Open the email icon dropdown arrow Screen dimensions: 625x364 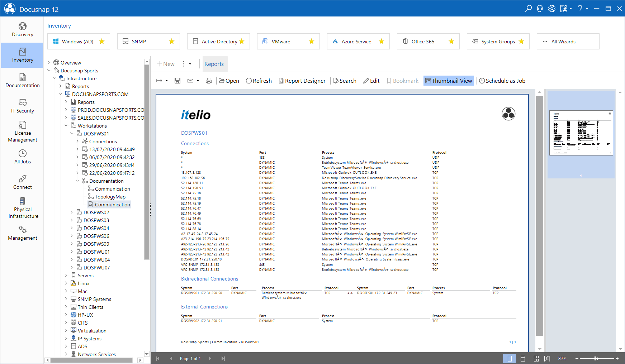(198, 81)
